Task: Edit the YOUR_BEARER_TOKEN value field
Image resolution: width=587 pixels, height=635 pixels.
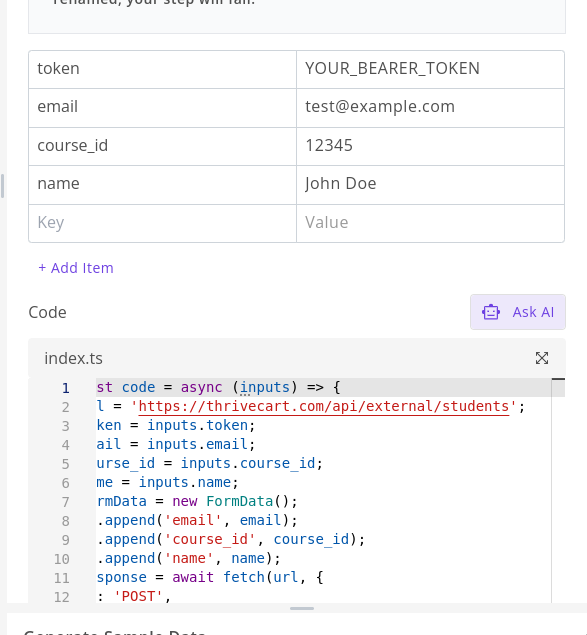Action: click(x=430, y=69)
